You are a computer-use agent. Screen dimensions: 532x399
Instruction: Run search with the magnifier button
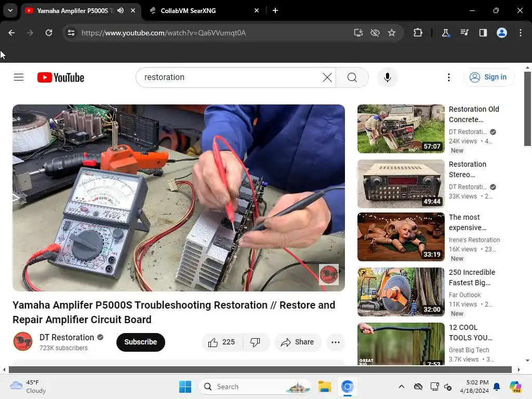click(x=352, y=77)
